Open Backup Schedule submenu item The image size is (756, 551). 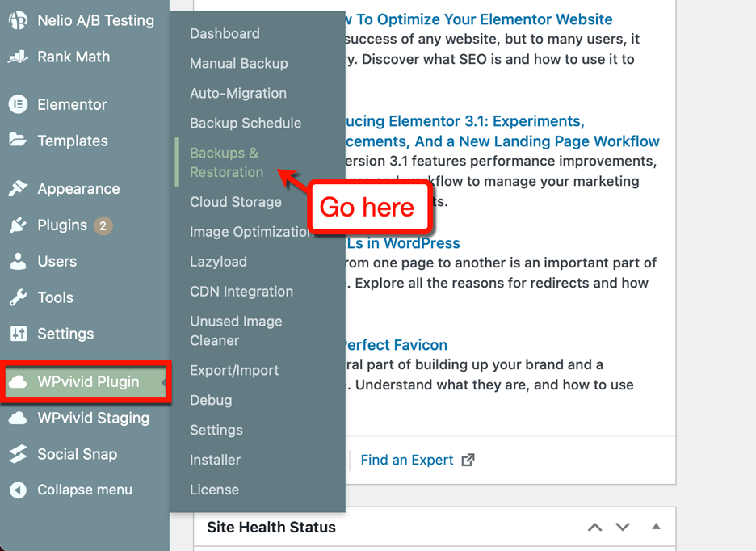(x=246, y=123)
